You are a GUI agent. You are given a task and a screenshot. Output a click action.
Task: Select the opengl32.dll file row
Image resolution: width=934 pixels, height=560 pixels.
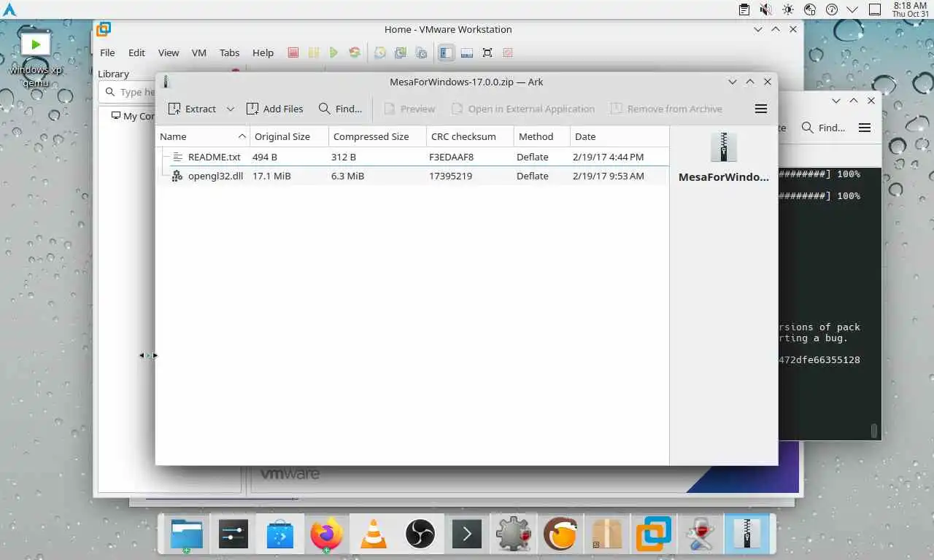(412, 176)
